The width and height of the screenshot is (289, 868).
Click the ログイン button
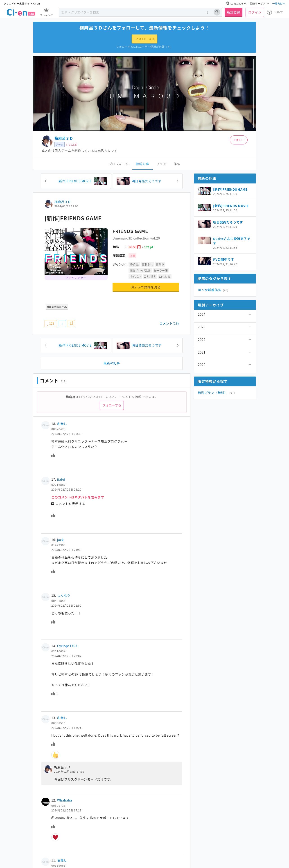point(255,12)
